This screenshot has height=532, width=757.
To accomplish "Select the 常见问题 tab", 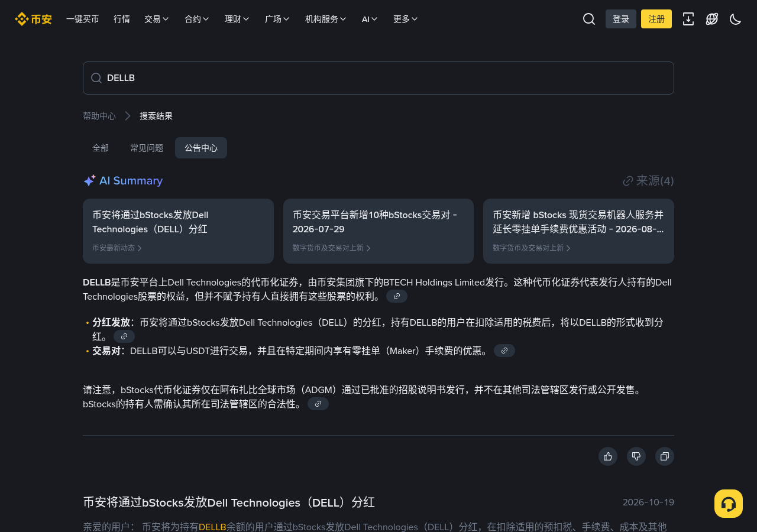I will (147, 148).
